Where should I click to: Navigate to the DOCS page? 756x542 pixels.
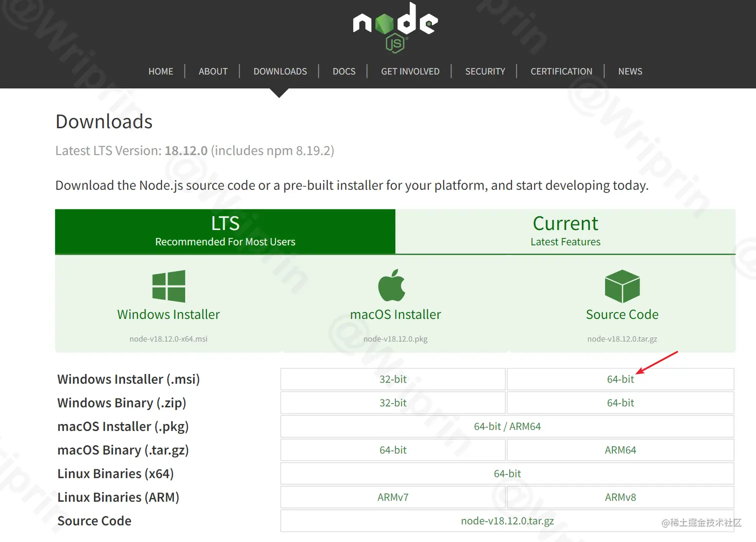tap(343, 71)
